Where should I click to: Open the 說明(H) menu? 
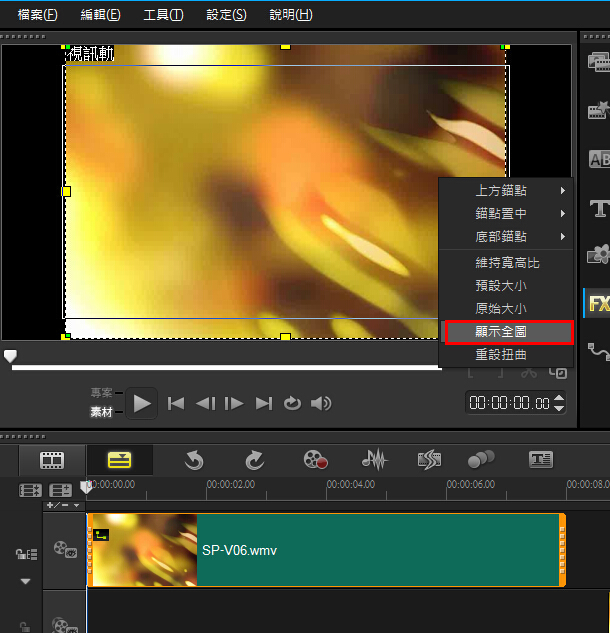tap(291, 15)
